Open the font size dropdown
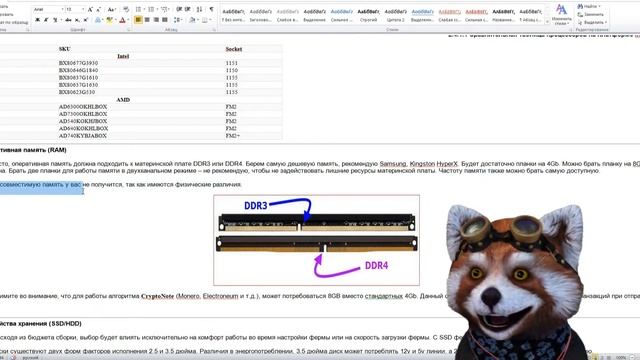640x360 pixels. tap(83, 9)
